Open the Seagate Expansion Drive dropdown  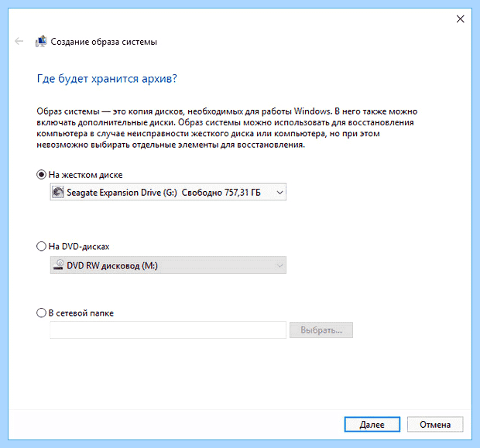[168, 192]
